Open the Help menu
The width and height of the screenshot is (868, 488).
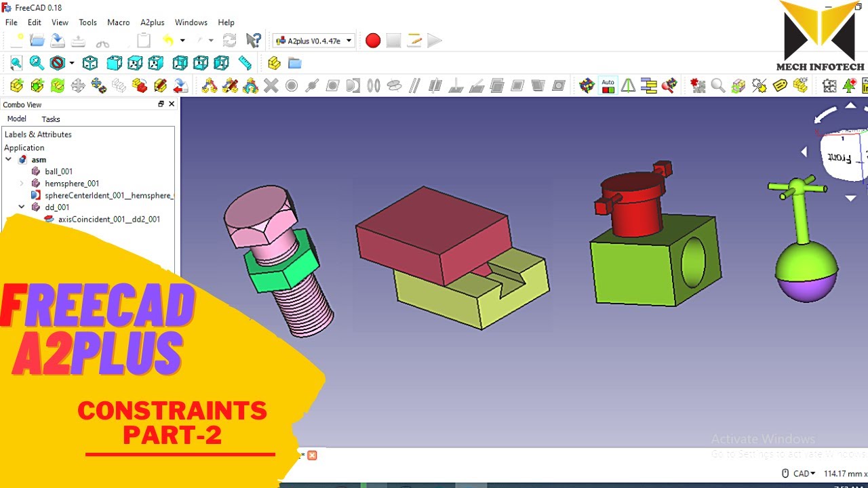pyautogui.click(x=226, y=22)
